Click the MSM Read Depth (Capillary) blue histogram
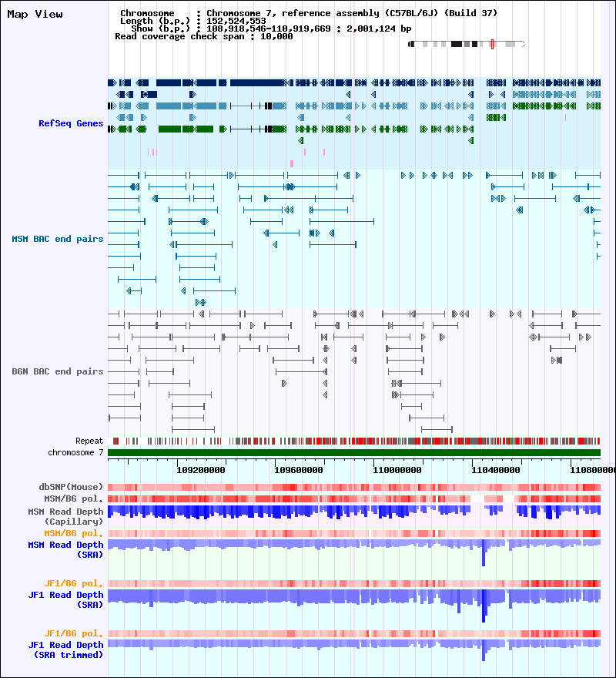616x678 pixels. (354, 512)
